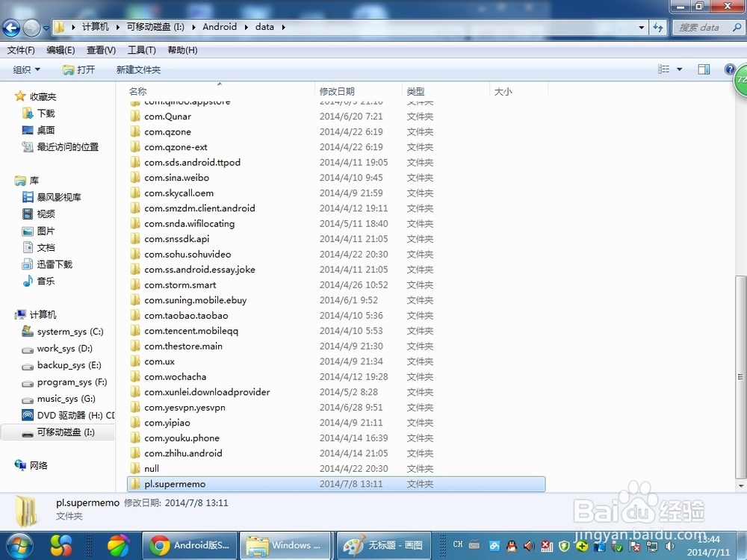Click the volume speaker tray icon

pyautogui.click(x=670, y=547)
